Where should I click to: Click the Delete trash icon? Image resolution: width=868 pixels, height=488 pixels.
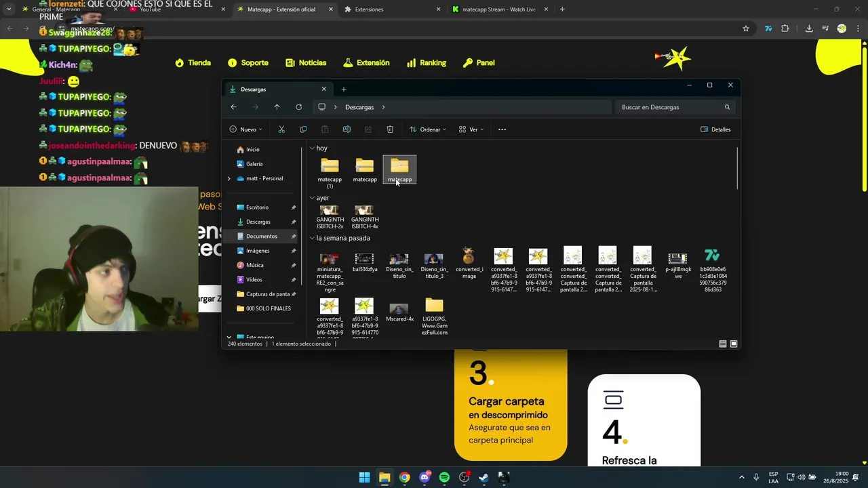click(x=390, y=129)
